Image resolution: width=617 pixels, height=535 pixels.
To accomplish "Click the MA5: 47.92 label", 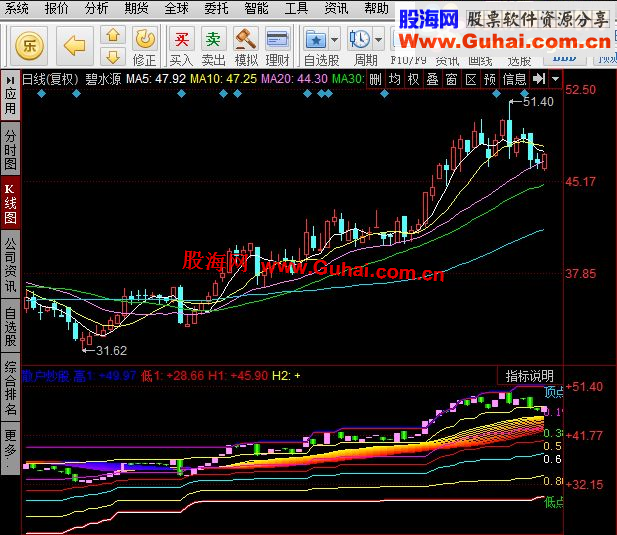I will (155, 79).
